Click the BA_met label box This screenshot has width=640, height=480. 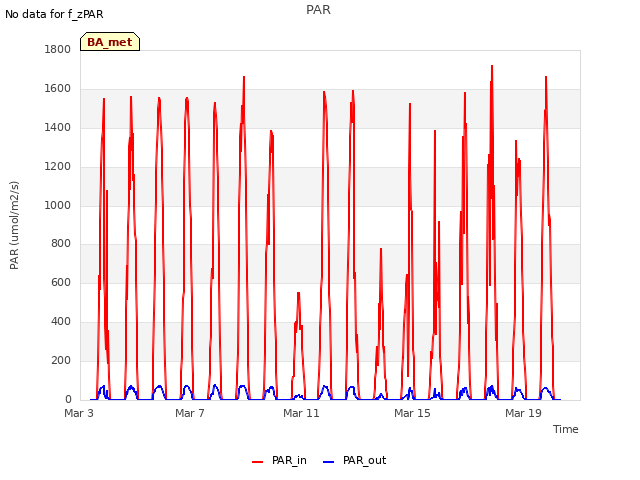pos(110,42)
